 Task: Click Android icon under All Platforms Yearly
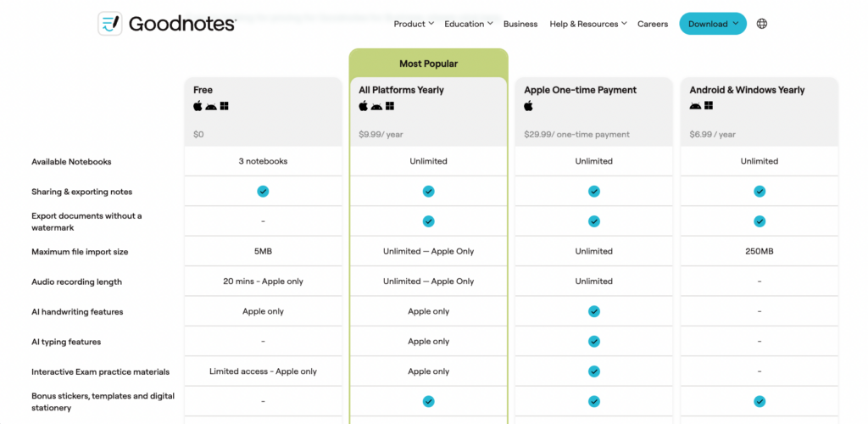[376, 106]
